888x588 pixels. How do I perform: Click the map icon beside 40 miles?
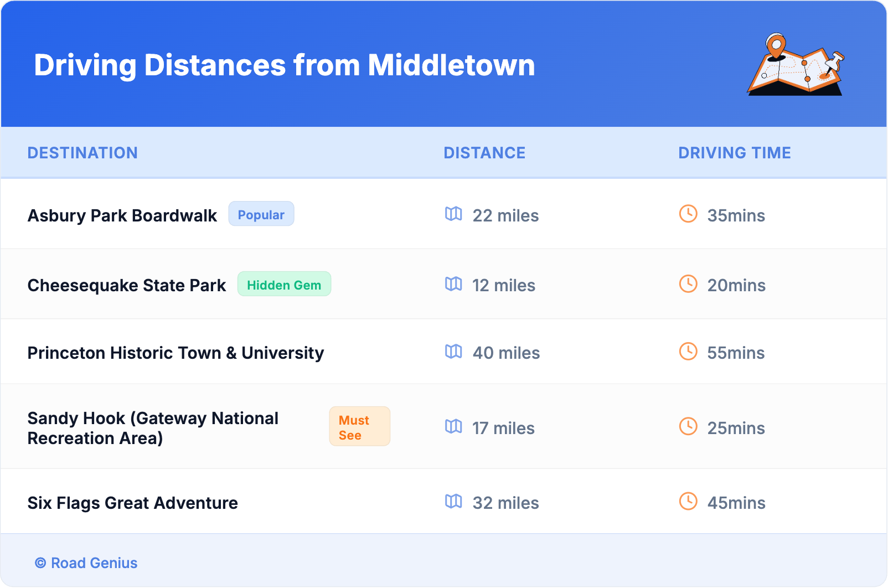tap(453, 352)
